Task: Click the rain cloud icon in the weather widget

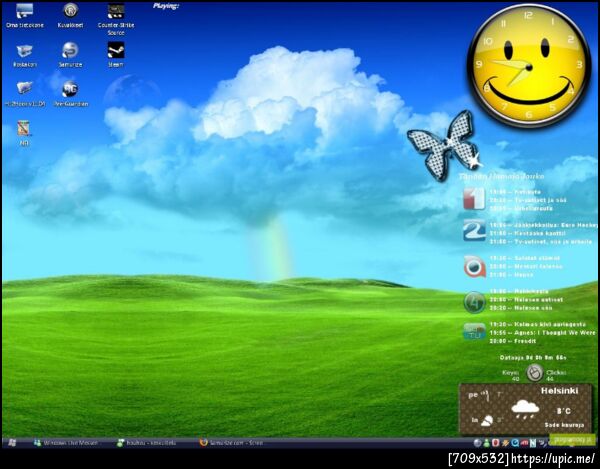Action: (x=525, y=410)
